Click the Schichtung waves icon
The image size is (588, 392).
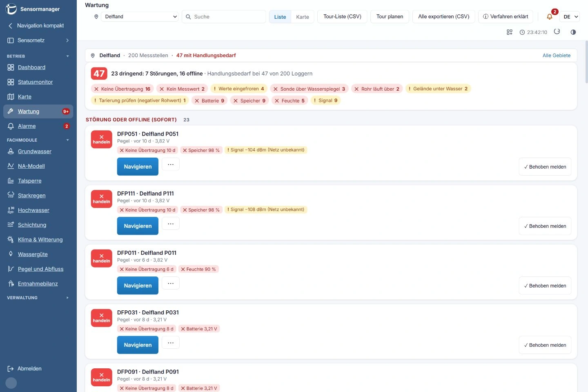(x=11, y=225)
